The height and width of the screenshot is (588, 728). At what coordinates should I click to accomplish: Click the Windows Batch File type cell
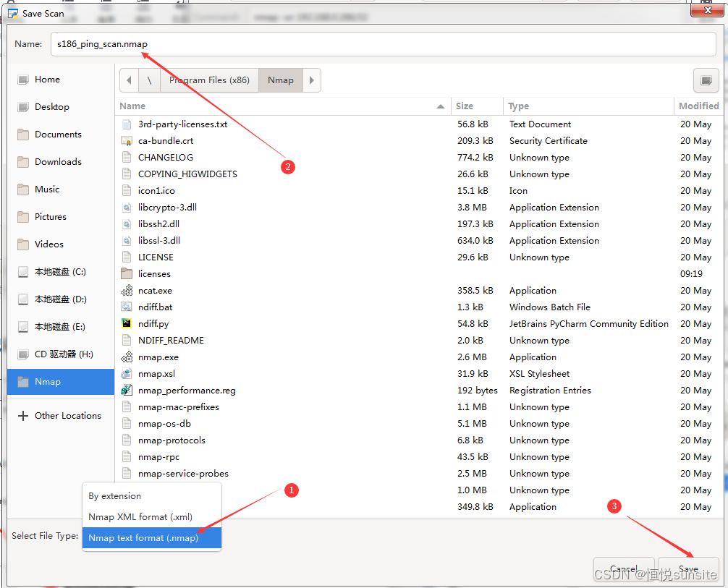click(550, 307)
